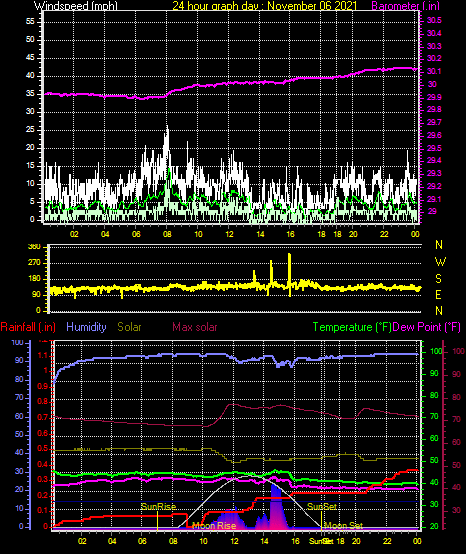The height and width of the screenshot is (554, 466).
Task: Click the Windspeed (mph) axis title
Action: (75, 5)
